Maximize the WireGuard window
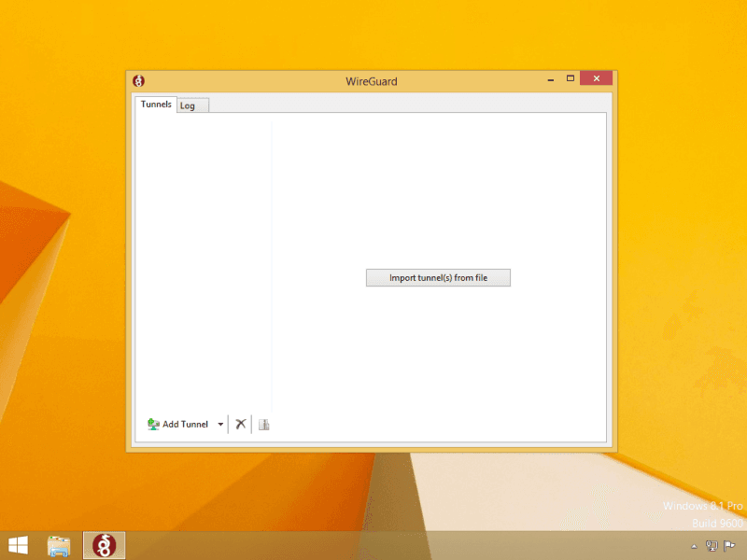This screenshot has height=560, width=747. tap(571, 79)
